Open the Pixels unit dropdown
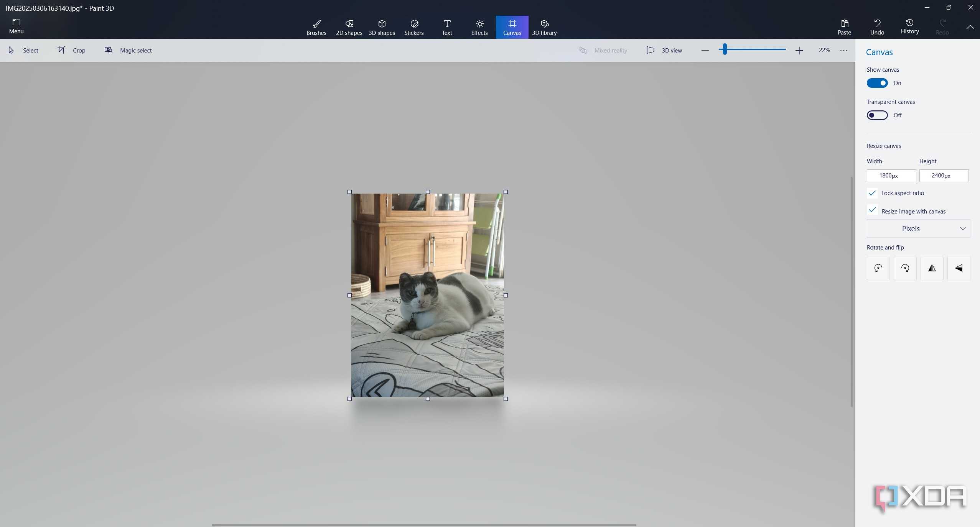Image resolution: width=980 pixels, height=527 pixels. coord(918,229)
